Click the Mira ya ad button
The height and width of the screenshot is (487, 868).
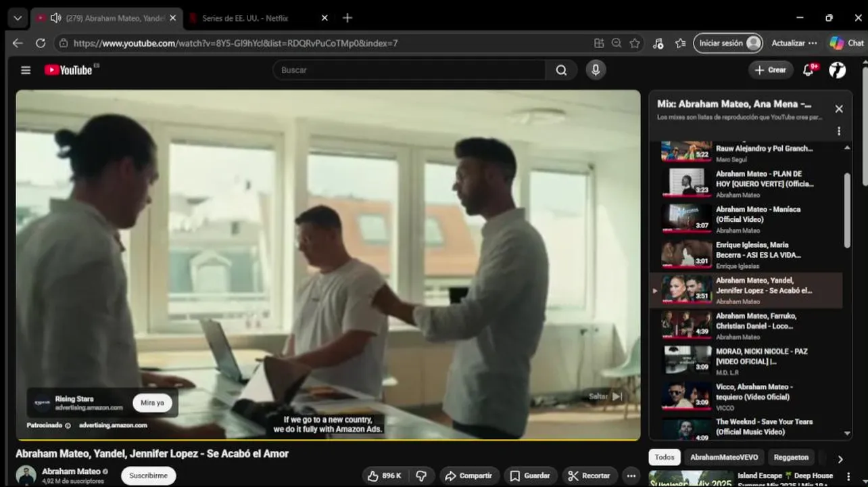152,402
